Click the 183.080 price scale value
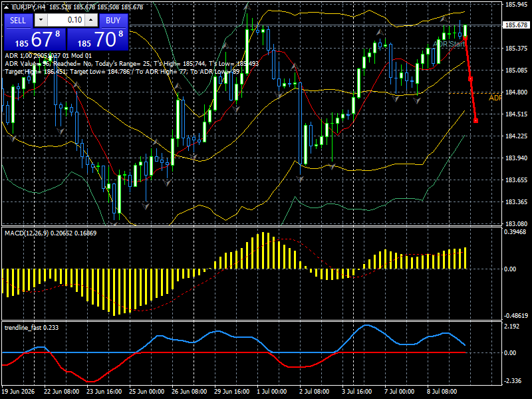The width and height of the screenshot is (532, 399). pos(517,223)
